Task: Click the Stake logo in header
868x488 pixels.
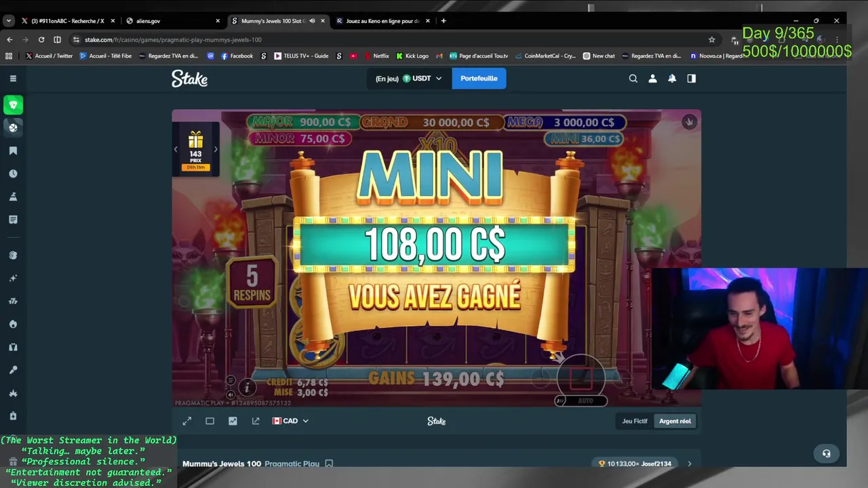Action: pos(189,79)
